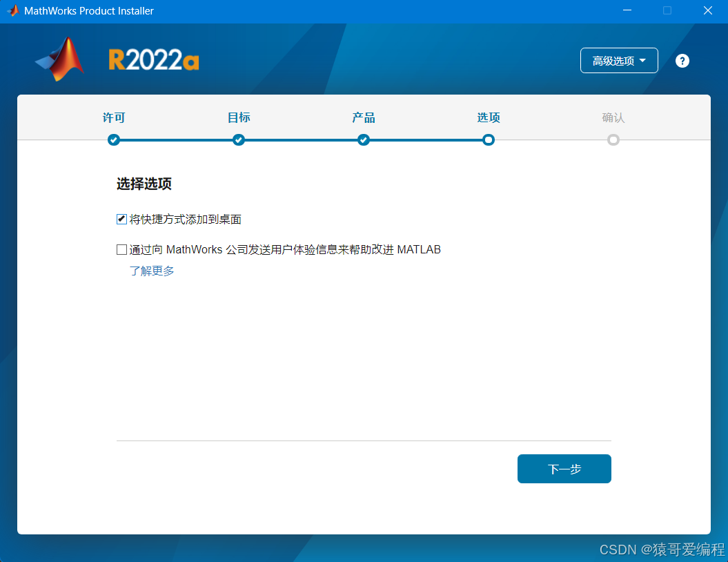The height and width of the screenshot is (562, 728).
Task: Open the 高级选项 dropdown
Action: [x=619, y=60]
